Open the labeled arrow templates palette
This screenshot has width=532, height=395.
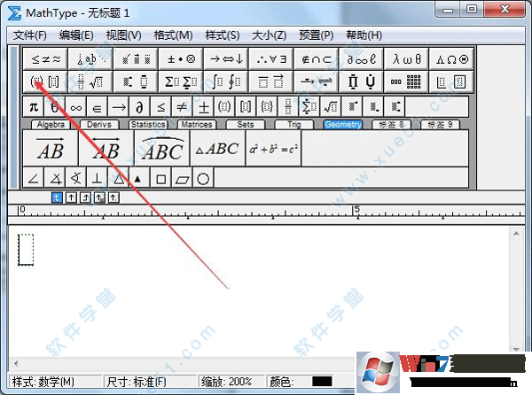point(317,81)
